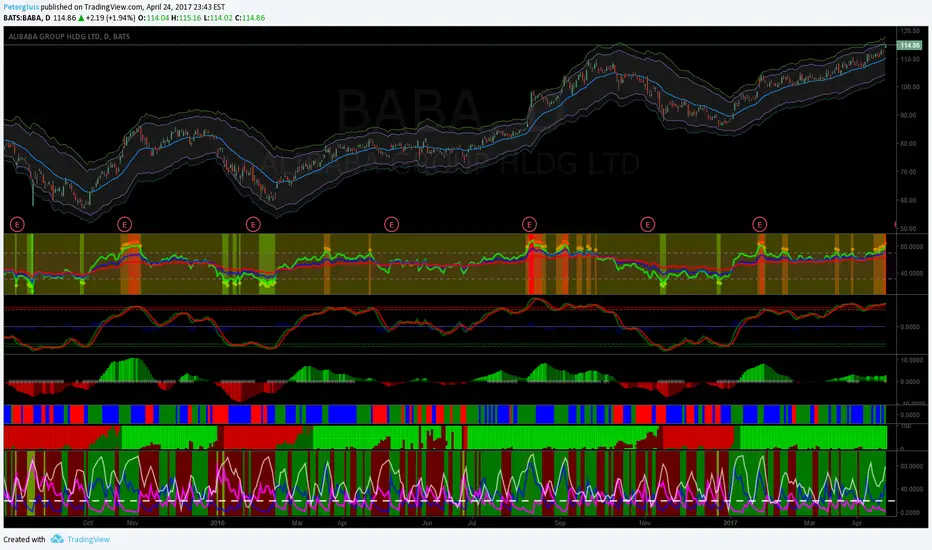Screen dimensions: 932x550
Task: Open the Petergluis author profile link
Action: pyautogui.click(x=21, y=7)
